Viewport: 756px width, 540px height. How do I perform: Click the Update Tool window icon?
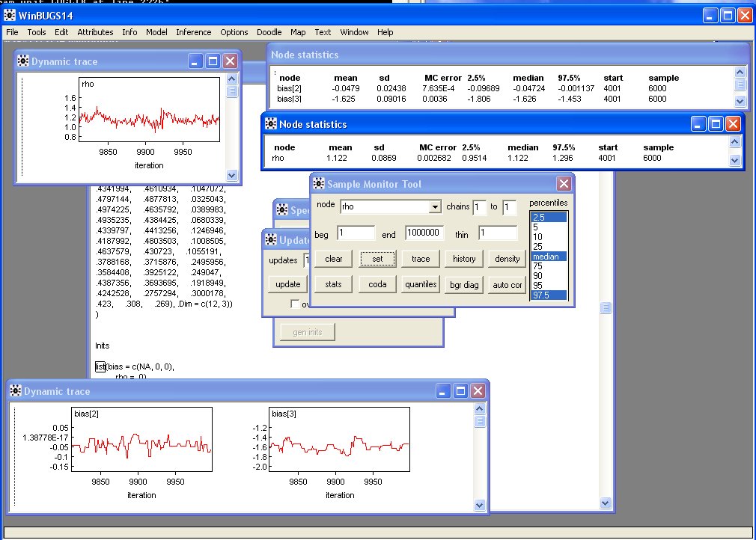pyautogui.click(x=271, y=240)
